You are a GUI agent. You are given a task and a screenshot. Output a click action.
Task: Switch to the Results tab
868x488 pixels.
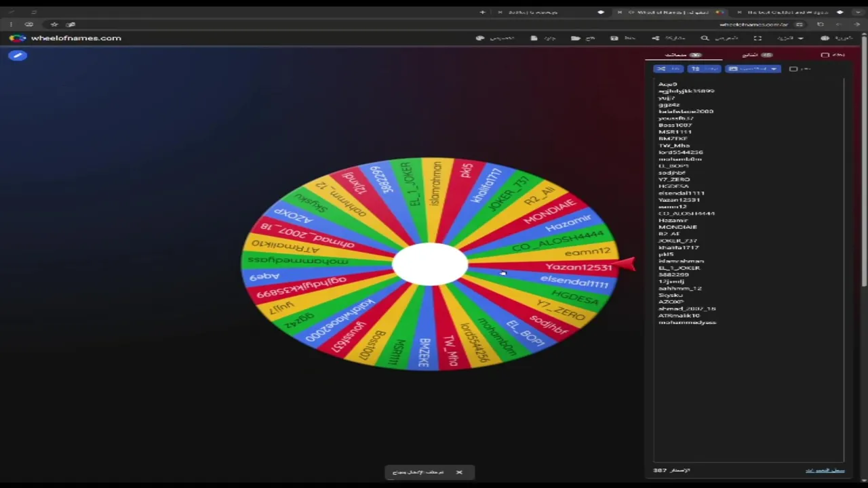[x=757, y=55]
